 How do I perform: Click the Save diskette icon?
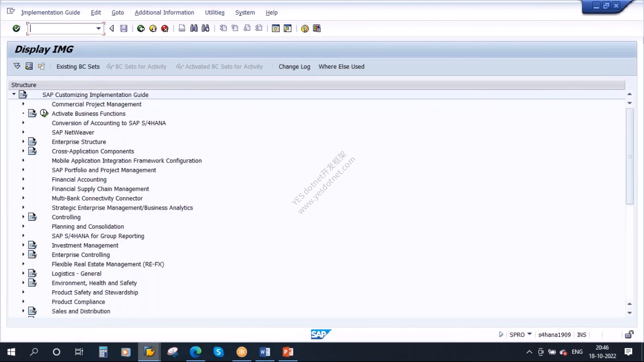(x=124, y=28)
